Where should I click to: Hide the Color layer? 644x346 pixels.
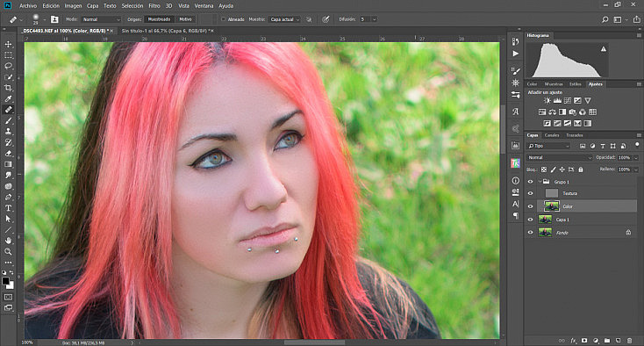[530, 206]
